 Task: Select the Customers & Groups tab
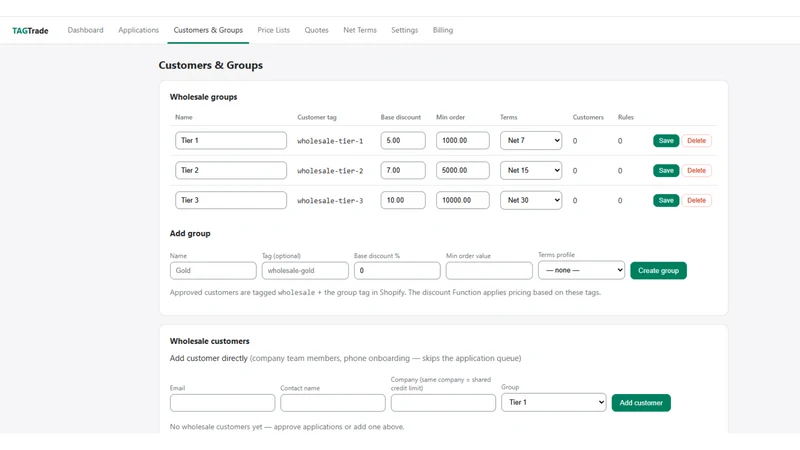pyautogui.click(x=208, y=30)
